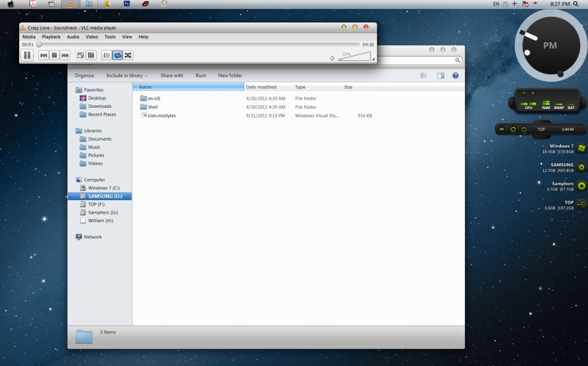Expand the Include in library dropdown
Screen dimensions: 588x366
[x=127, y=76]
